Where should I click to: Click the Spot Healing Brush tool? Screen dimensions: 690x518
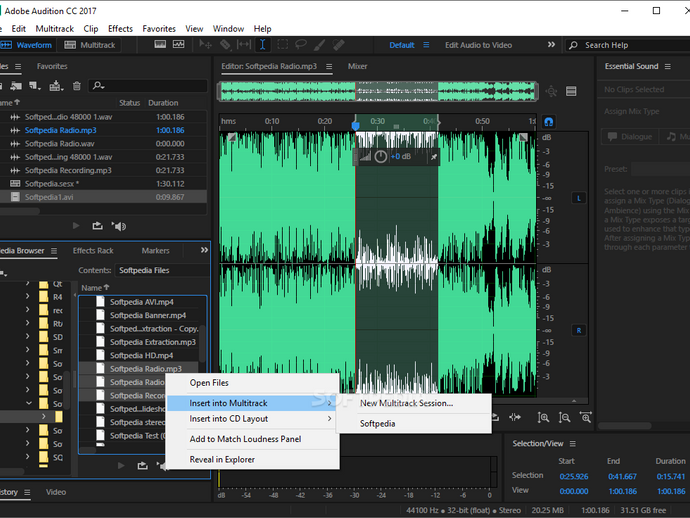340,45
